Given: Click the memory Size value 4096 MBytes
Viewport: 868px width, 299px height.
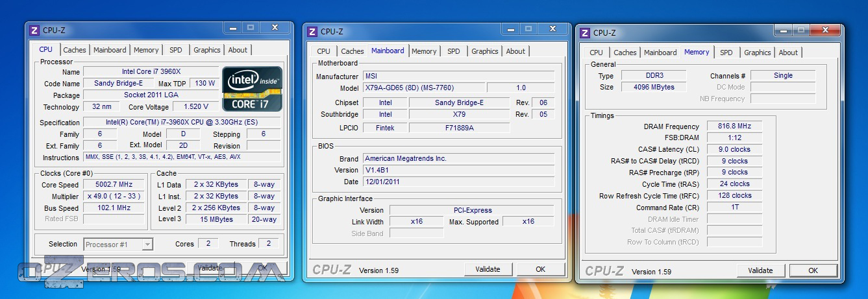Looking at the screenshot, I should 654,87.
